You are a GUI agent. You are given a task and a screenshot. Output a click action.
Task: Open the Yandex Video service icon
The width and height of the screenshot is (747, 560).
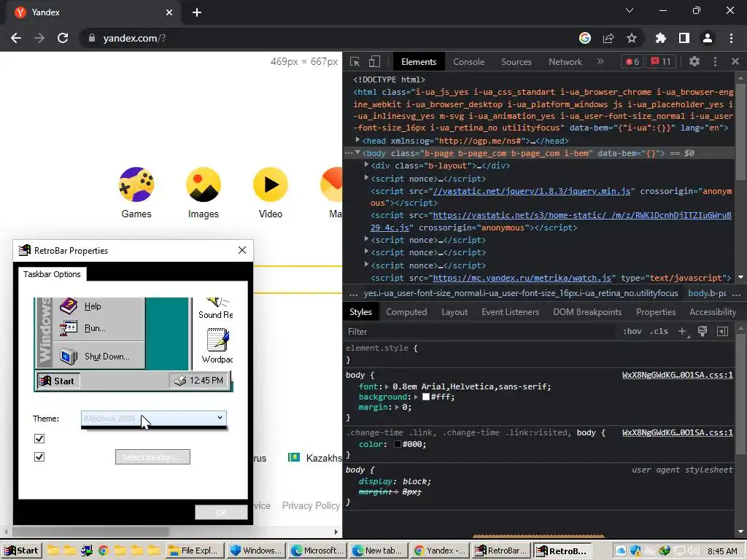271,184
